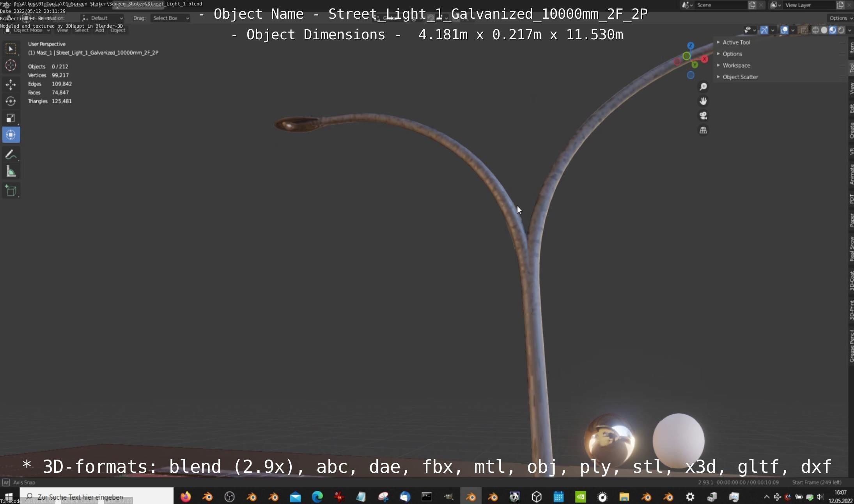The height and width of the screenshot is (504, 854).
Task: Activate the Annotate pencil tool
Action: [11, 155]
